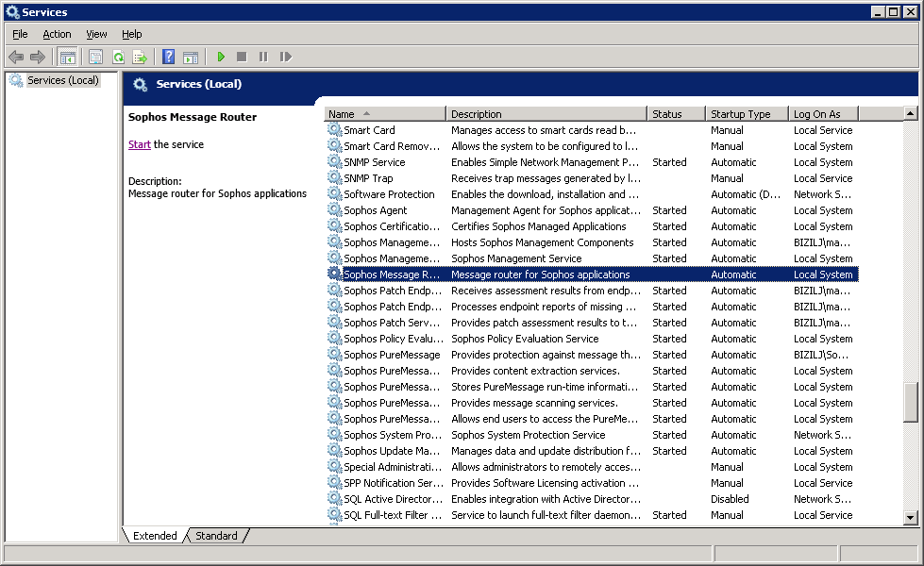Open the Action menu
This screenshot has width=924, height=566.
point(57,34)
